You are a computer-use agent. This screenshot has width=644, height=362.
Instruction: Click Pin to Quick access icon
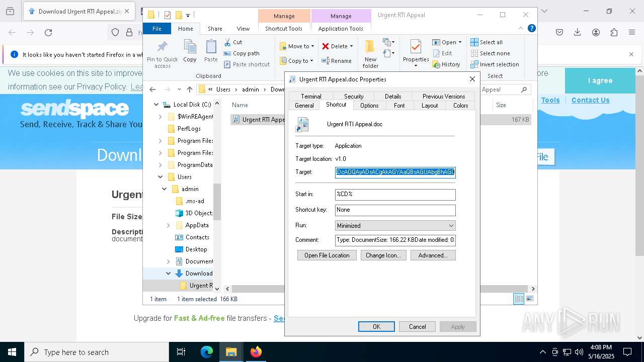click(x=162, y=47)
